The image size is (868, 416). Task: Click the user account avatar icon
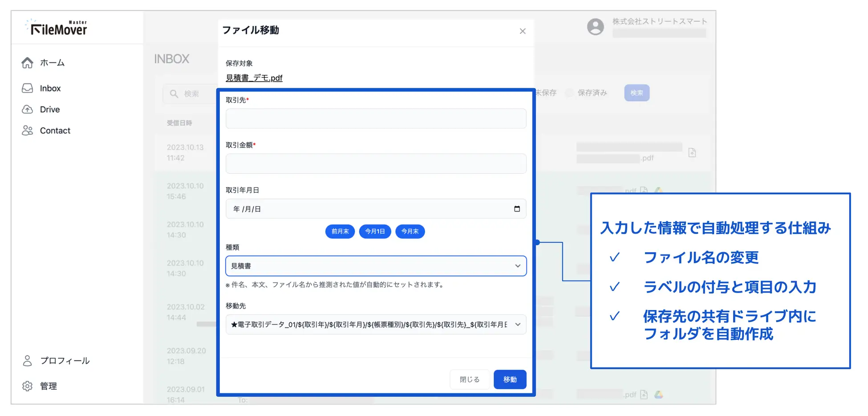[595, 27]
